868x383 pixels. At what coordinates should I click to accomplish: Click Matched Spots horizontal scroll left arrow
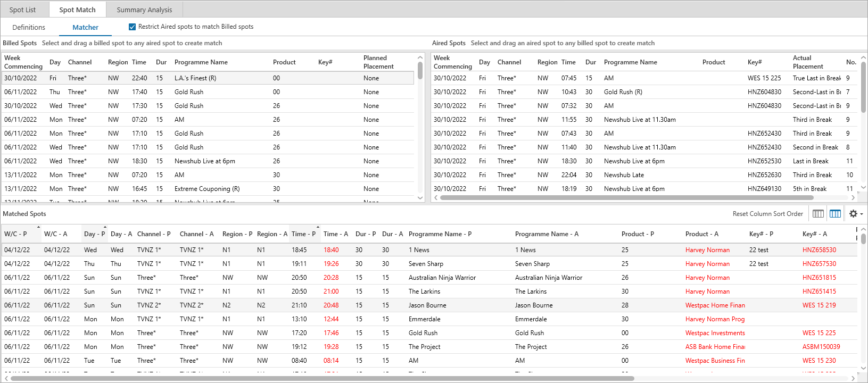(x=6, y=378)
